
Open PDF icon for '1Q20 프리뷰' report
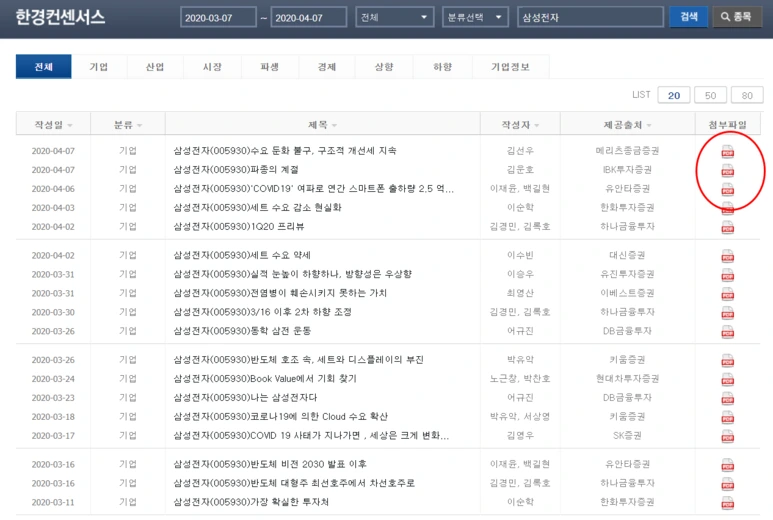[727, 227]
